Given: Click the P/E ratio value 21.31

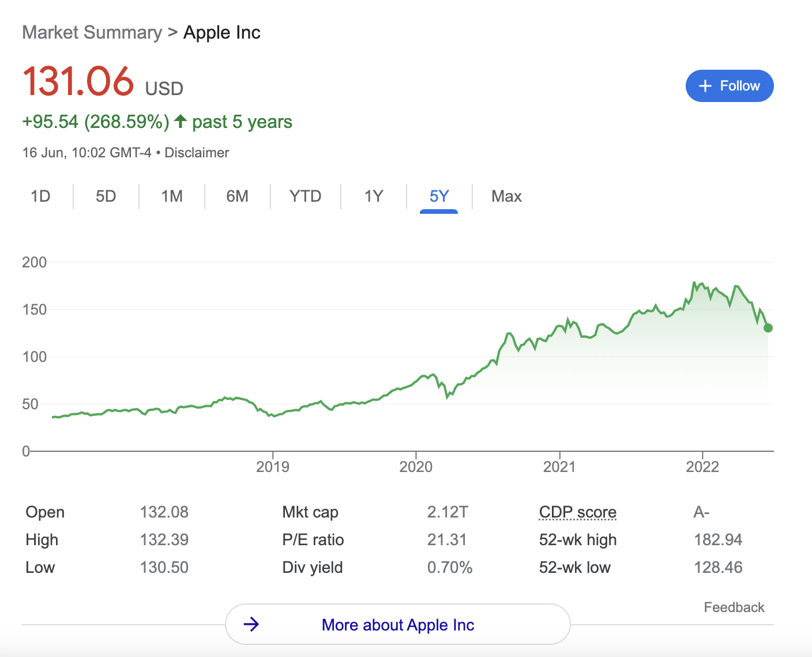Looking at the screenshot, I should click(x=447, y=540).
